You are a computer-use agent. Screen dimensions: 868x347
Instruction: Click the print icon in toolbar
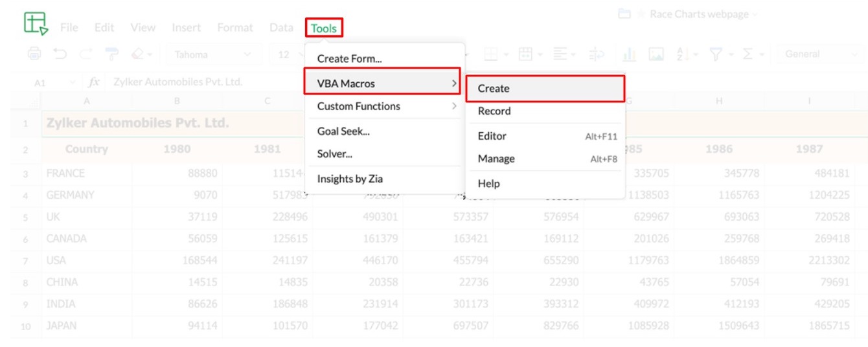34,54
